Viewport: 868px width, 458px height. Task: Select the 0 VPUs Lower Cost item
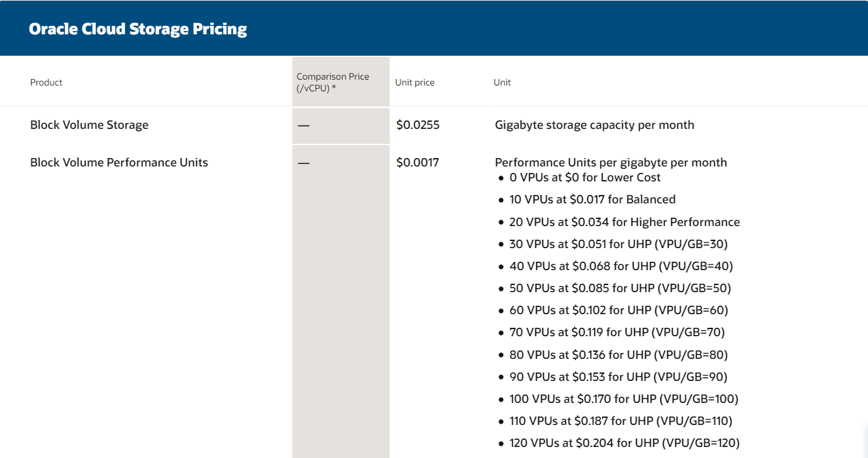[585, 177]
